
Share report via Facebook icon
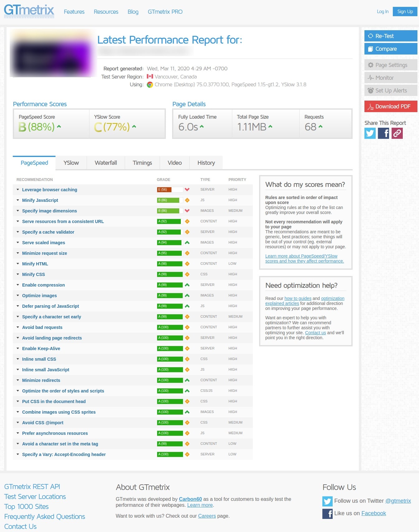tap(383, 133)
